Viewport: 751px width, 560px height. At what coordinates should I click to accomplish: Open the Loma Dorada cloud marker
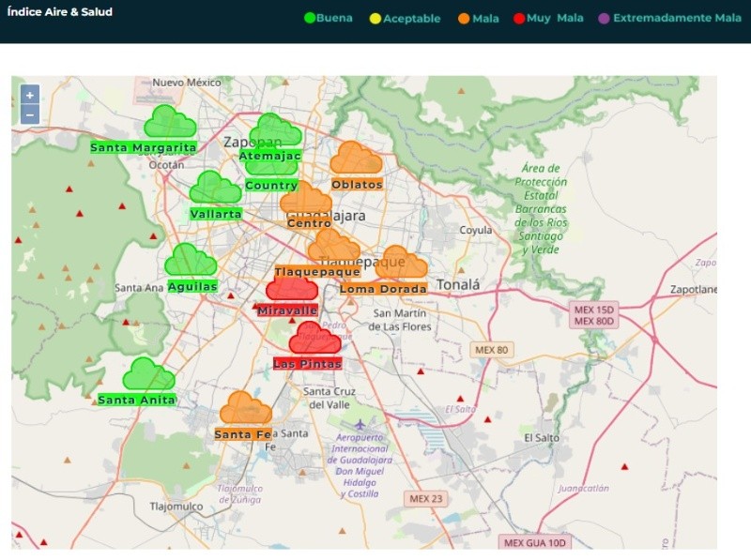pyautogui.click(x=402, y=264)
